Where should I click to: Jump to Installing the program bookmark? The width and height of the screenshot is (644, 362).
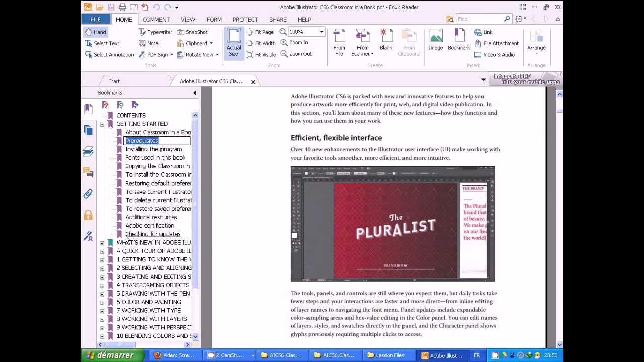pos(153,149)
